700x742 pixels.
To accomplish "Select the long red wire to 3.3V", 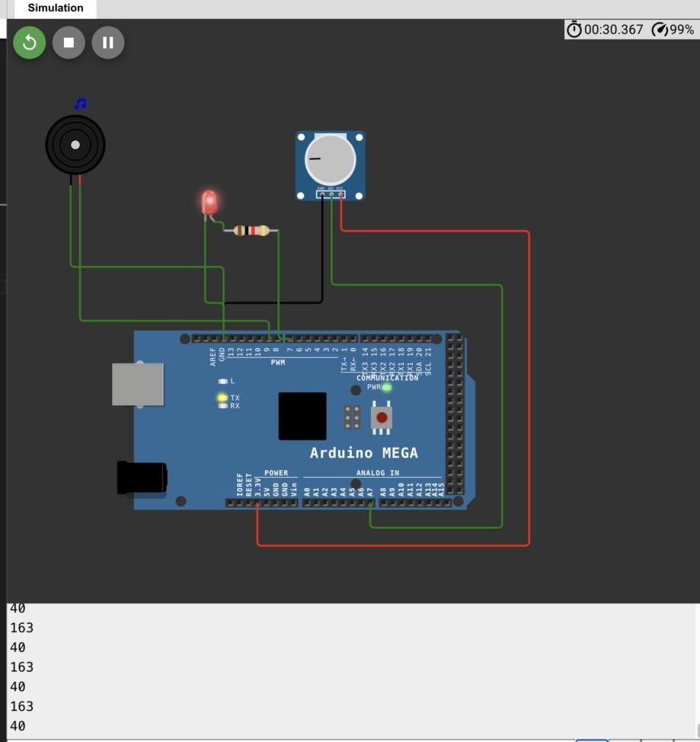I will coord(529,388).
